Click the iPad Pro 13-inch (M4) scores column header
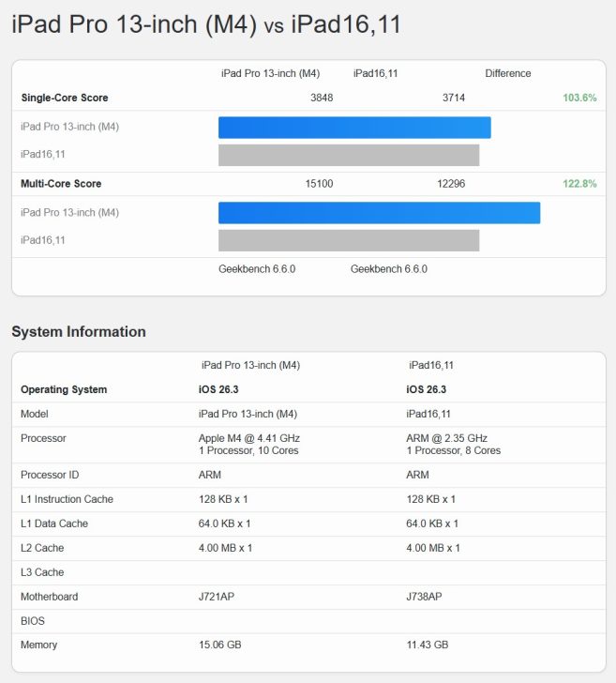 270,73
